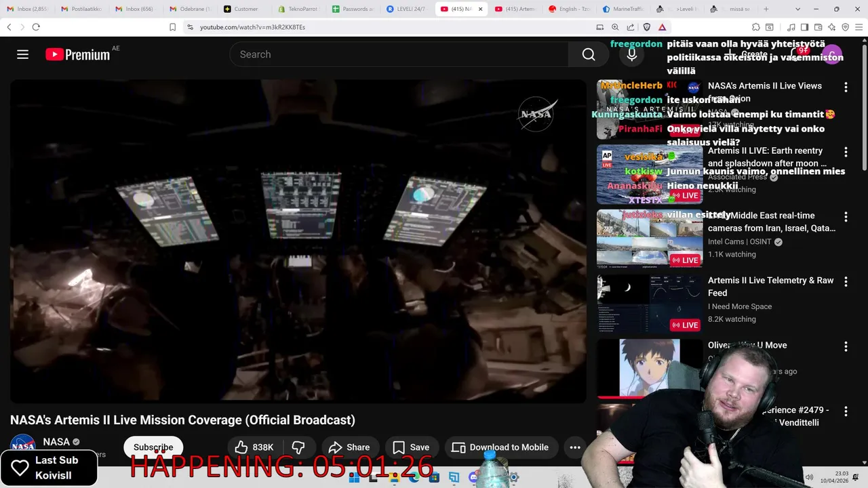The width and height of the screenshot is (868, 488).
Task: Start voice search with microphone
Action: pos(632,54)
